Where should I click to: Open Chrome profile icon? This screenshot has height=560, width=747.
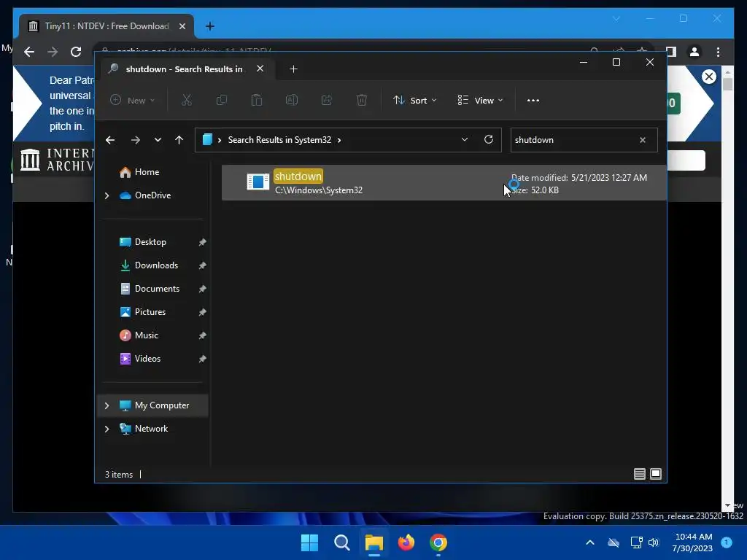694,52
